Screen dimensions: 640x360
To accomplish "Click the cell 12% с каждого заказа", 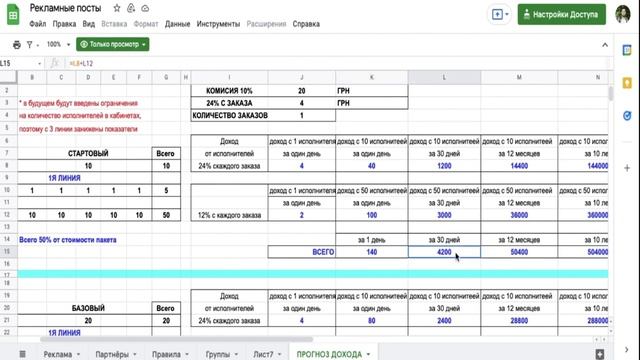I will pyautogui.click(x=229, y=215).
